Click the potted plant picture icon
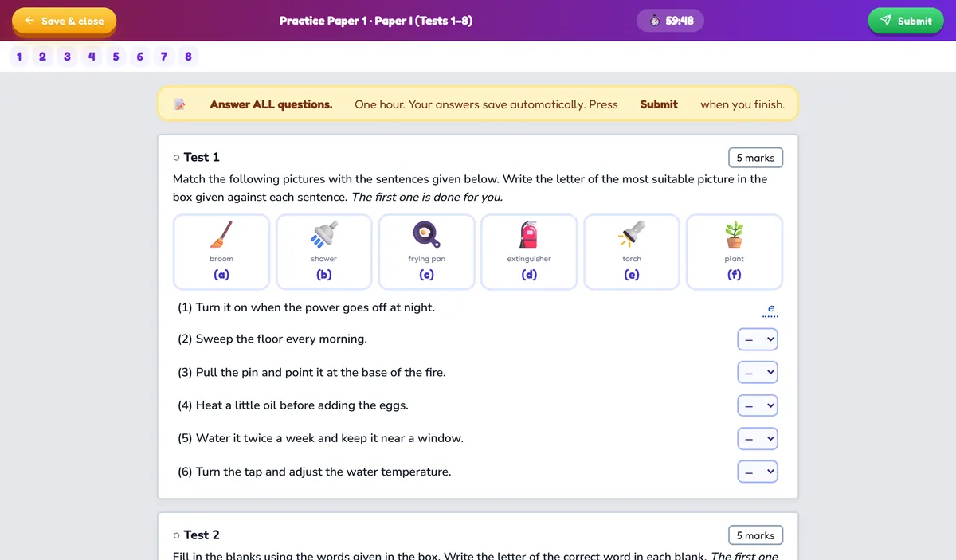Viewport: 956px width, 560px height. [x=734, y=233]
